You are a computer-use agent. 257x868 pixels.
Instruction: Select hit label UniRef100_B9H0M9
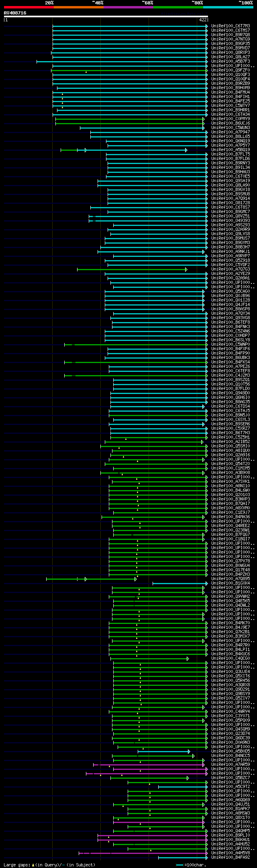[x=230, y=88]
